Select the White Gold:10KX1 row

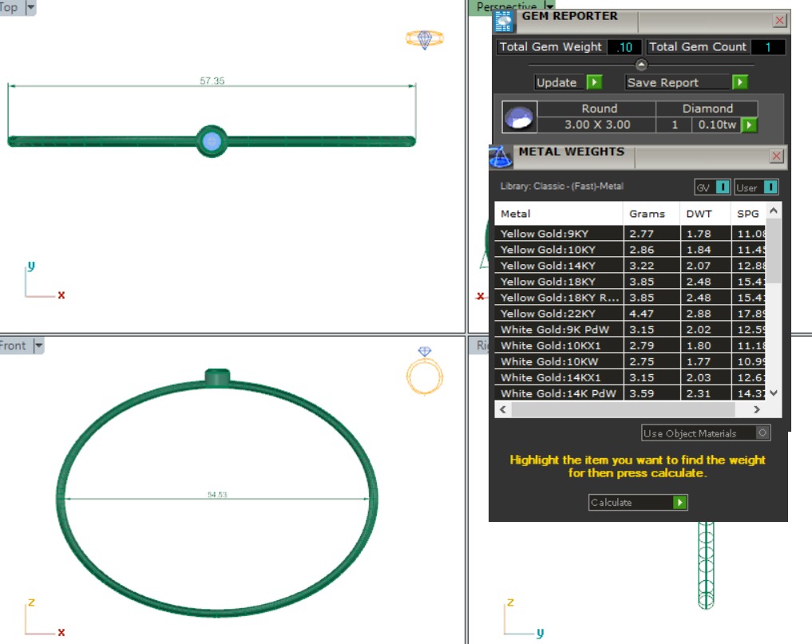pos(630,346)
